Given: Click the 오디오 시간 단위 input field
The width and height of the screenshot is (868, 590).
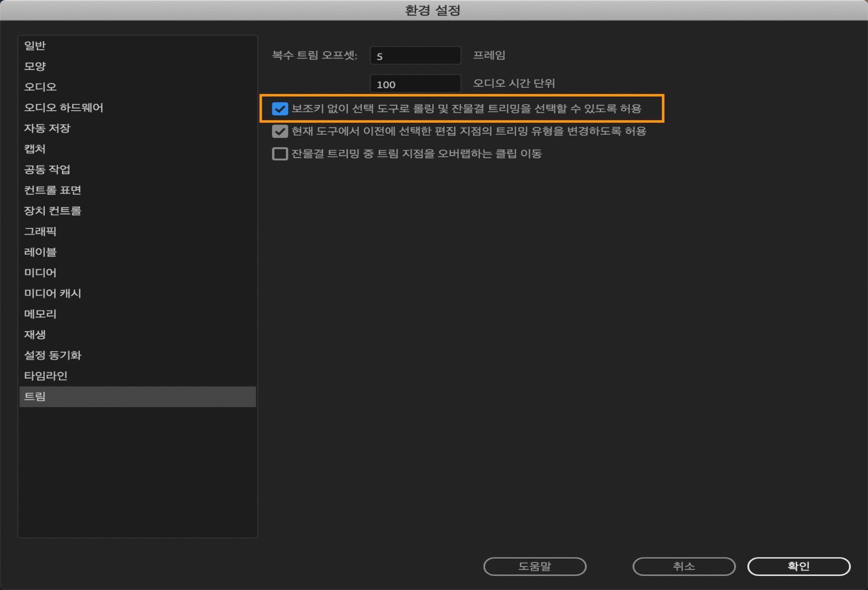Looking at the screenshot, I should (415, 84).
